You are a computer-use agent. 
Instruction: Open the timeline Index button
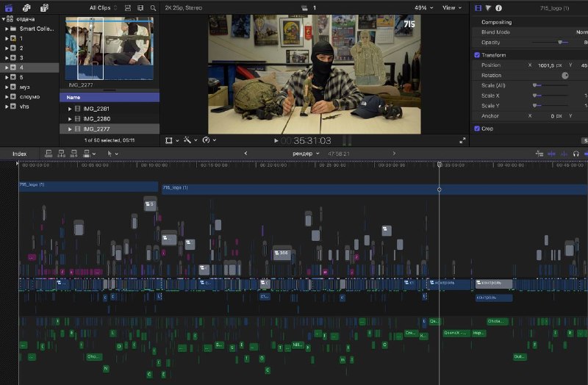point(20,154)
